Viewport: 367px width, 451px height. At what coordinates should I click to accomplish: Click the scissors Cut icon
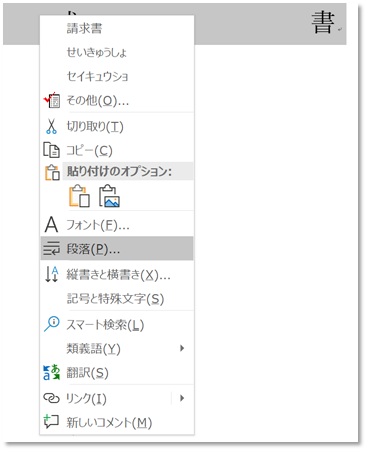[51, 127]
